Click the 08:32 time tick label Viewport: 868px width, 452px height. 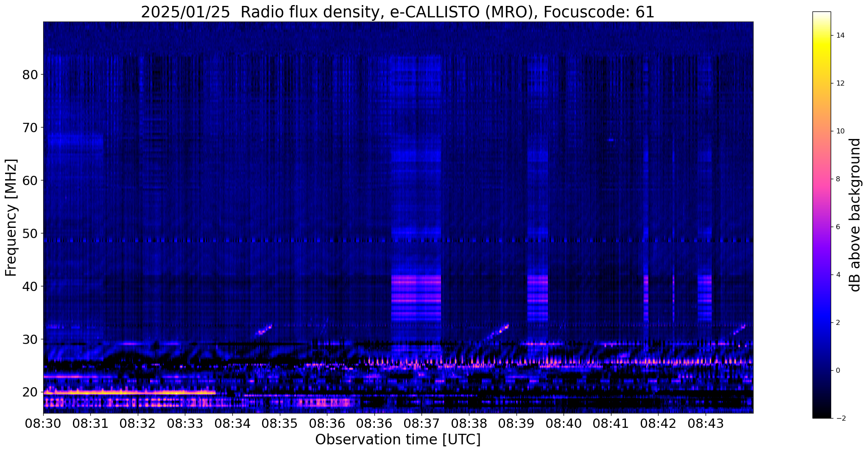coord(138,424)
